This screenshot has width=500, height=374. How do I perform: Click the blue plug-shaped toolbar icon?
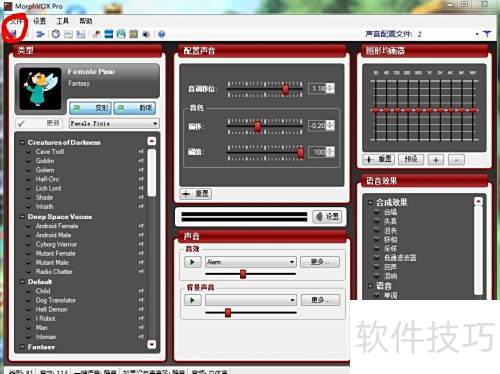tap(40, 34)
